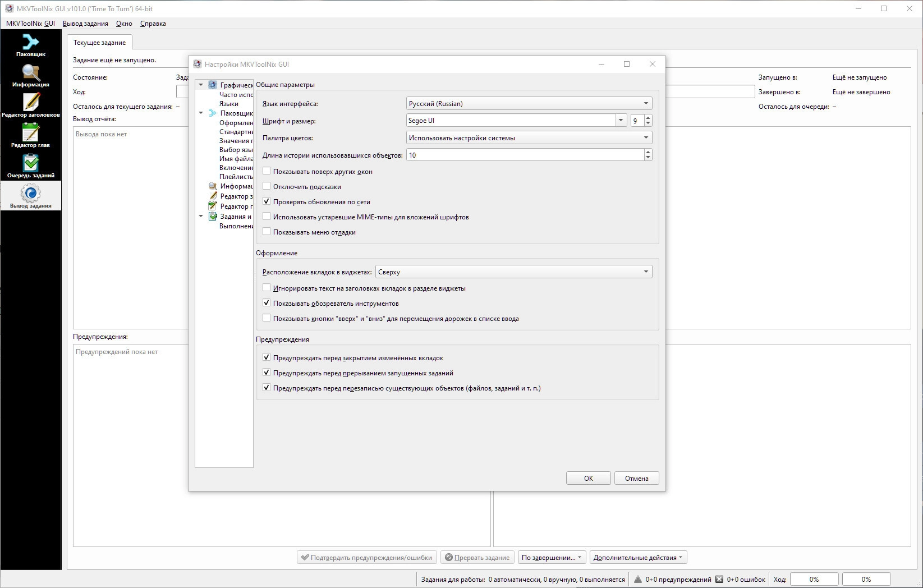Open the Segoe UI font dropdown
923x588 pixels.
pos(621,120)
